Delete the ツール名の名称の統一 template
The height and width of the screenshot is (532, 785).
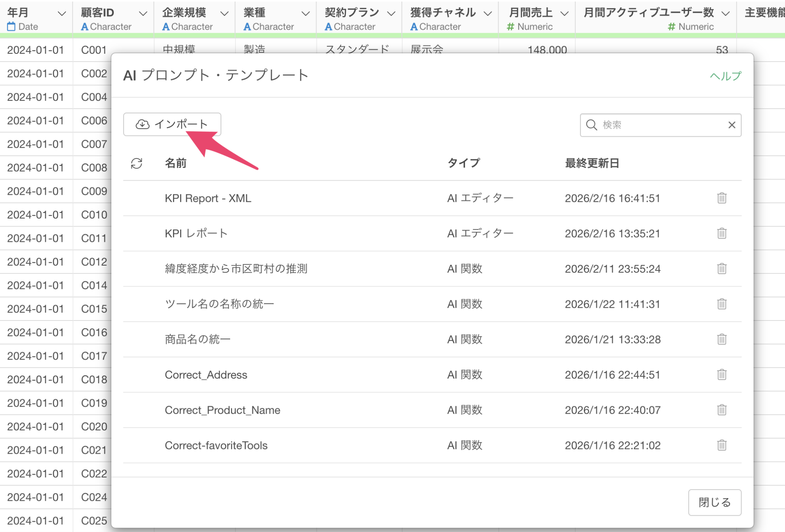(x=721, y=304)
